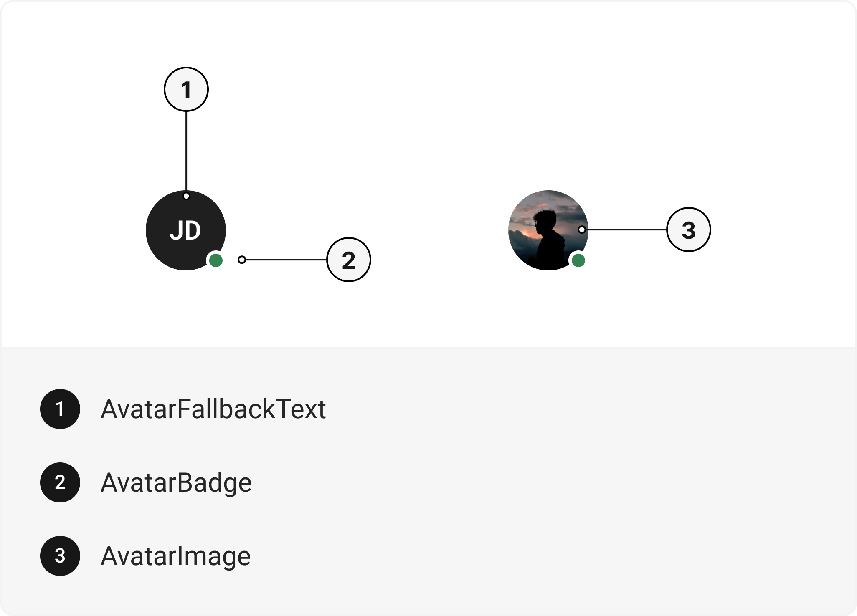Select the AvatarFallbackText legend label
The image size is (857, 616).
point(213,409)
